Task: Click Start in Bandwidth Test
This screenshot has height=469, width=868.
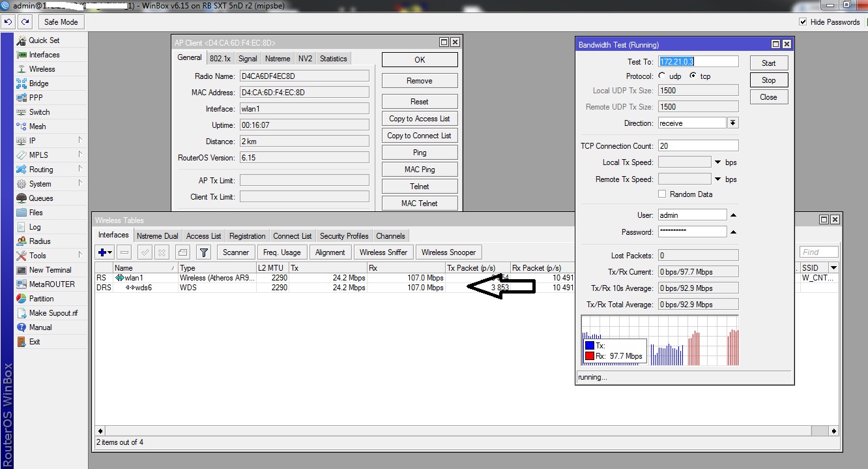Action: pos(769,63)
